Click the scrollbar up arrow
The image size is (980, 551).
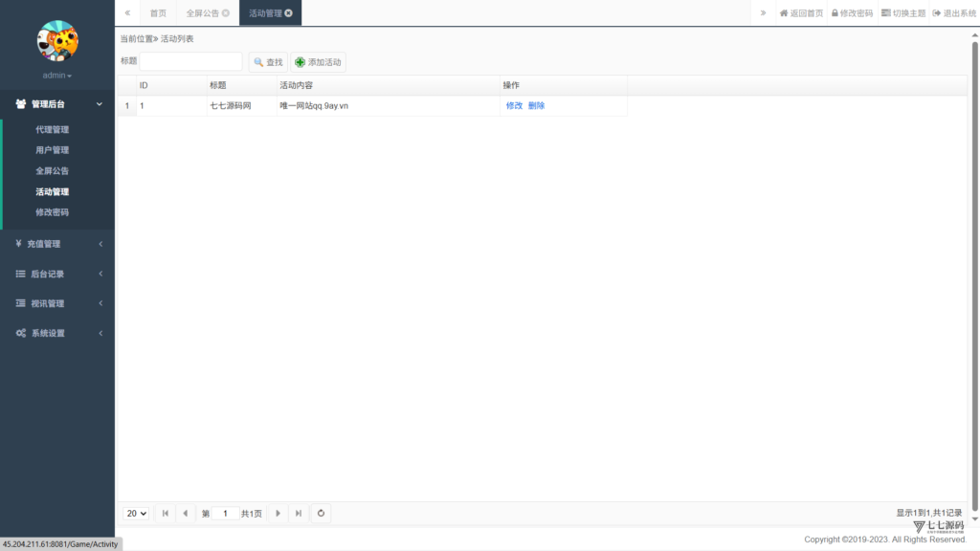click(975, 35)
